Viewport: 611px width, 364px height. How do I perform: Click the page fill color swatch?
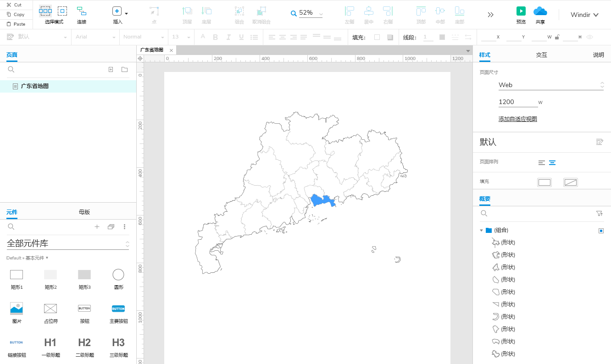pos(544,182)
